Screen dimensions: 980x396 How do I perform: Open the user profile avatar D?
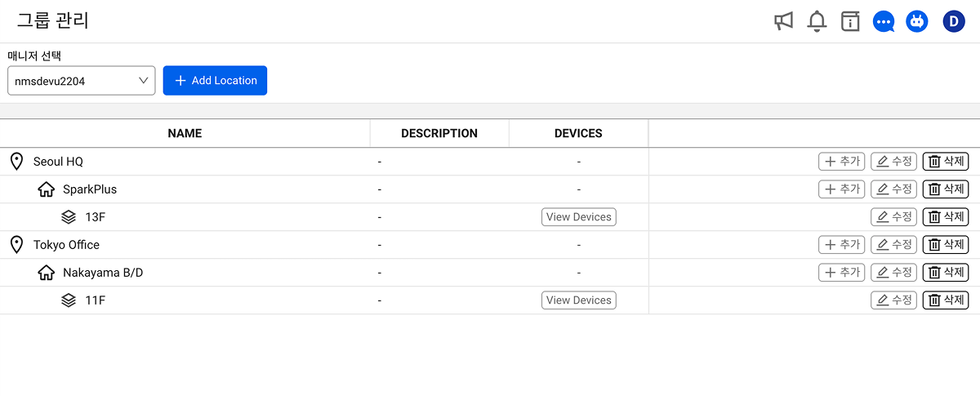point(954,21)
